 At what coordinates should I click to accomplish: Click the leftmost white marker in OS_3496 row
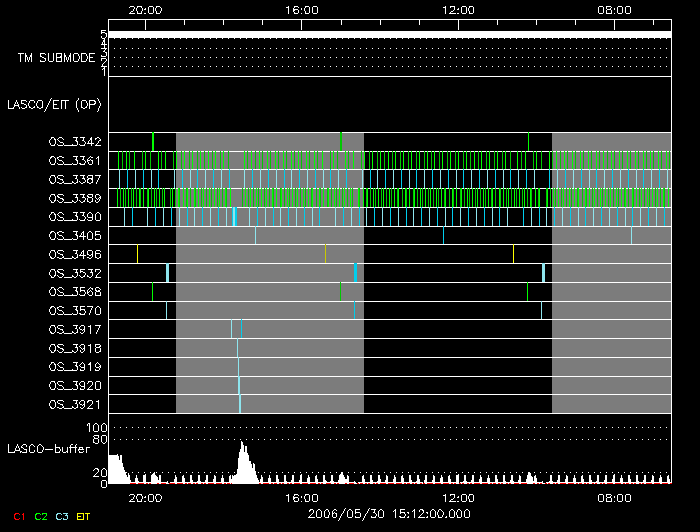(138, 254)
